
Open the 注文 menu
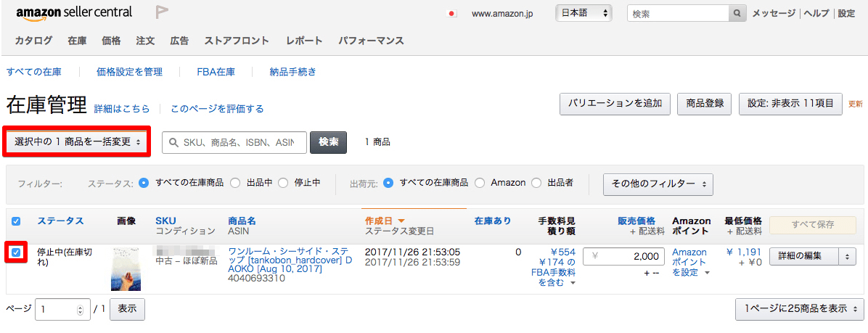pyautogui.click(x=146, y=41)
